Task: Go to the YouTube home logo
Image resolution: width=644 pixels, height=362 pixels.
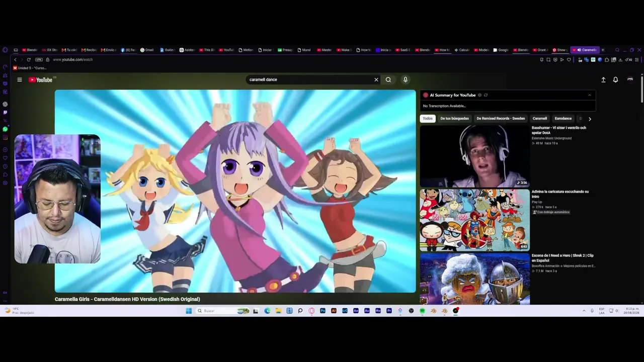Action: (41, 79)
